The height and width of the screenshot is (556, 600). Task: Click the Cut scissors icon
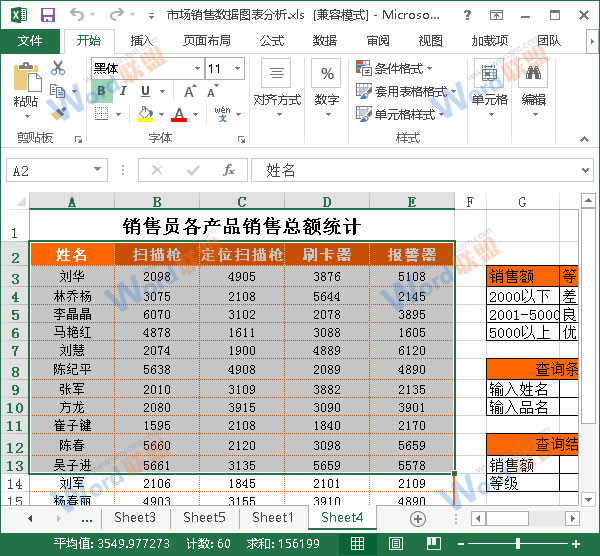pyautogui.click(x=58, y=68)
